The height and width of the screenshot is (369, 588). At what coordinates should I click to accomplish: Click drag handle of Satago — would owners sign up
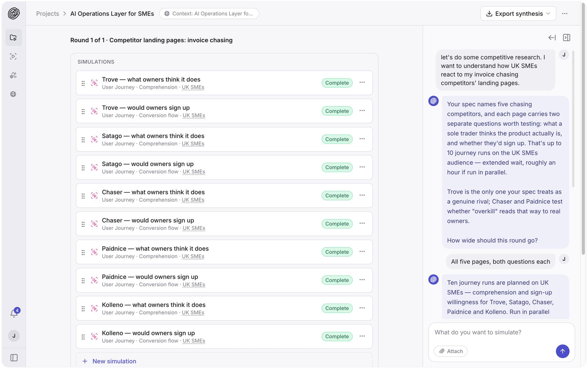click(83, 168)
